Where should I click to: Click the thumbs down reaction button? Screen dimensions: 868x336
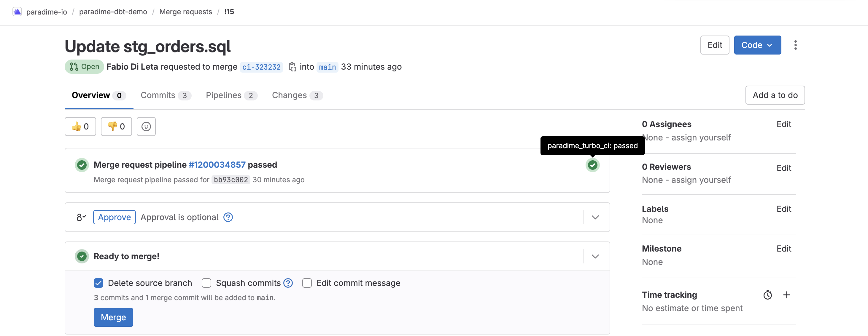pyautogui.click(x=116, y=127)
